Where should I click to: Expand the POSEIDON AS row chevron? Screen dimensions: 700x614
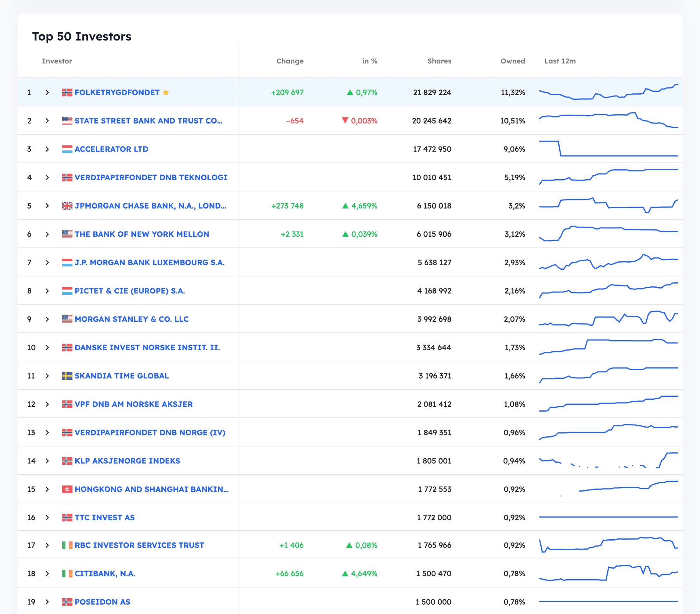click(x=47, y=602)
